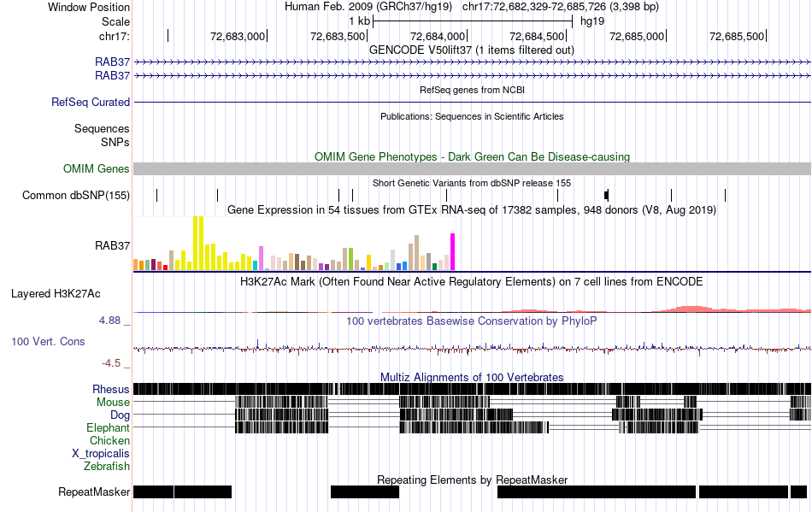Viewport: 812px width, 512px height.
Task: Click the Scale label
Action: (115, 21)
